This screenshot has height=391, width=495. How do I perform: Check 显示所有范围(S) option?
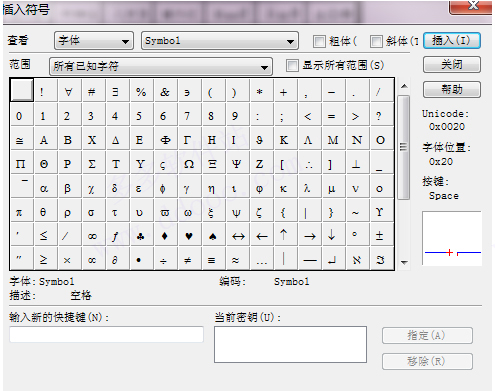(x=292, y=65)
